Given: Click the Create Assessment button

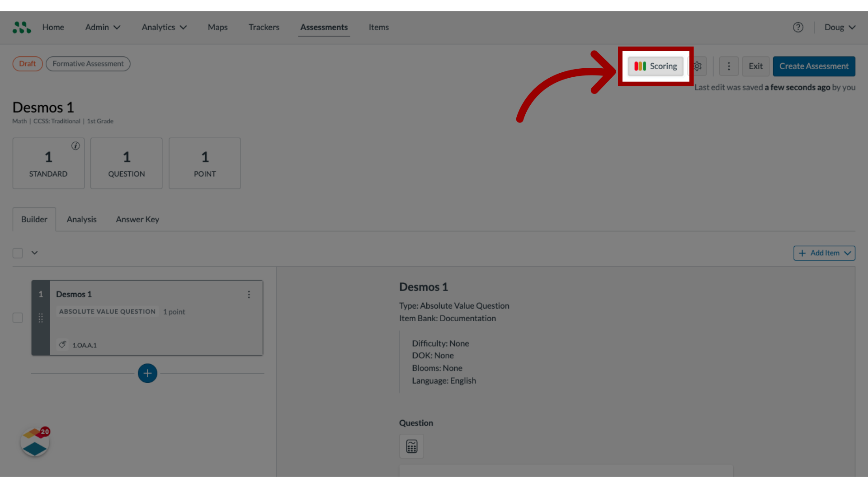Looking at the screenshot, I should tap(814, 66).
